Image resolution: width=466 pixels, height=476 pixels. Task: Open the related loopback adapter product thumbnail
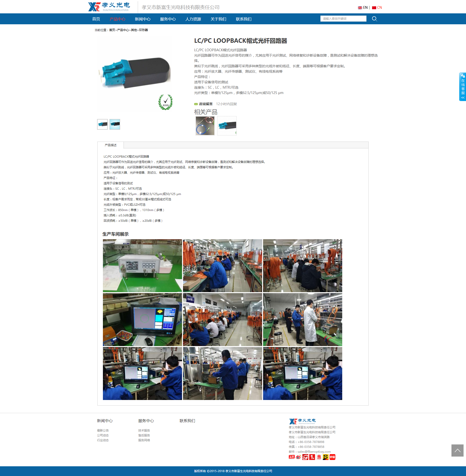pyautogui.click(x=227, y=126)
